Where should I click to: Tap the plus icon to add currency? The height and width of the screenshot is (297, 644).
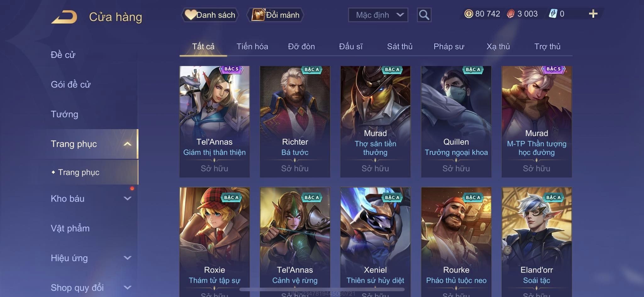[x=593, y=14]
